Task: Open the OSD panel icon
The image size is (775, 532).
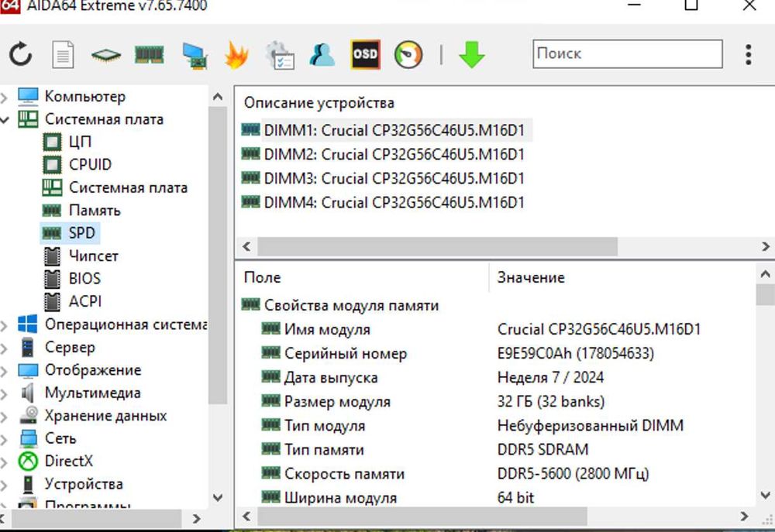Action: [x=365, y=54]
